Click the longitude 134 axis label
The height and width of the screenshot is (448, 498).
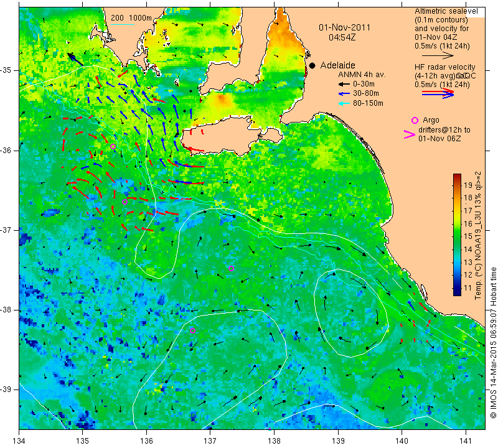(x=19, y=441)
